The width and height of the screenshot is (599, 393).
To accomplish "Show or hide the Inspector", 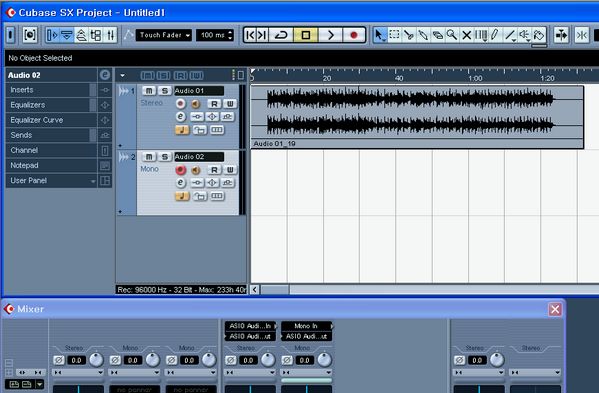I will pos(52,35).
